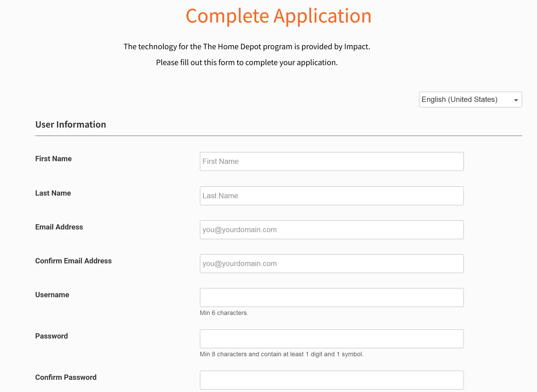This screenshot has height=392, width=537.
Task: Click the 'Complete Application' heading
Action: click(278, 16)
